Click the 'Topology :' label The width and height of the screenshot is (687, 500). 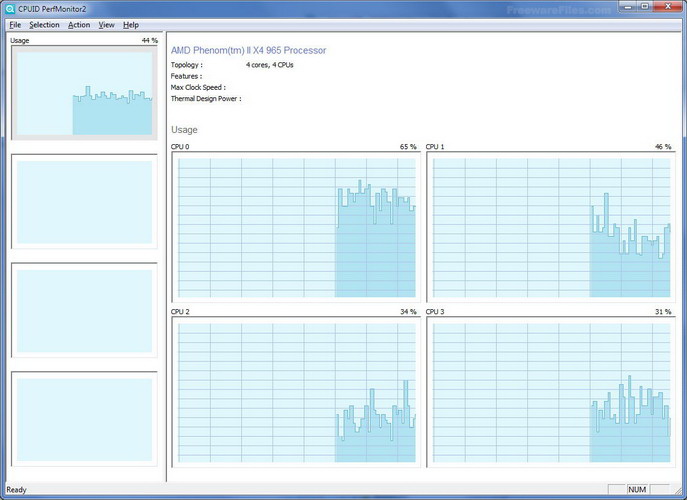[x=187, y=65]
